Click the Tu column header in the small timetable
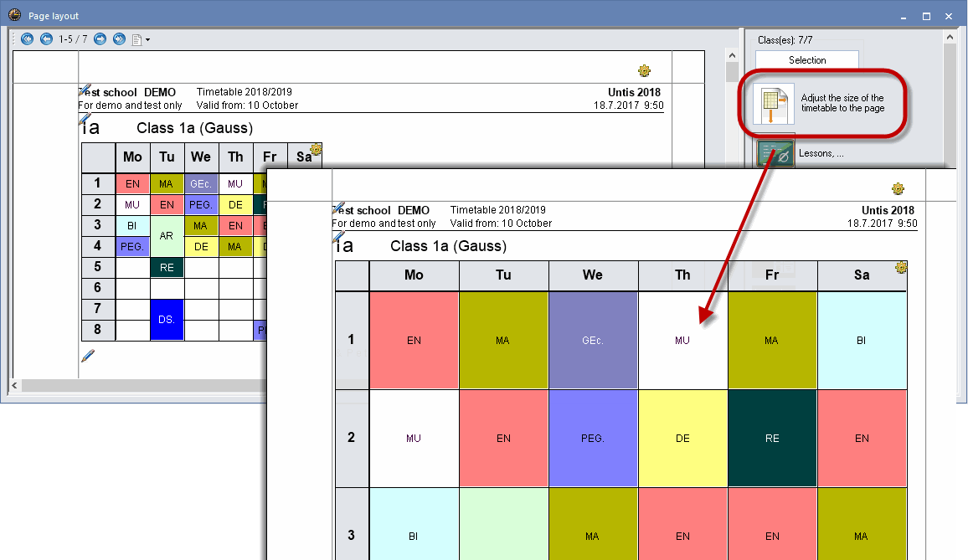968x560 pixels. 167,157
